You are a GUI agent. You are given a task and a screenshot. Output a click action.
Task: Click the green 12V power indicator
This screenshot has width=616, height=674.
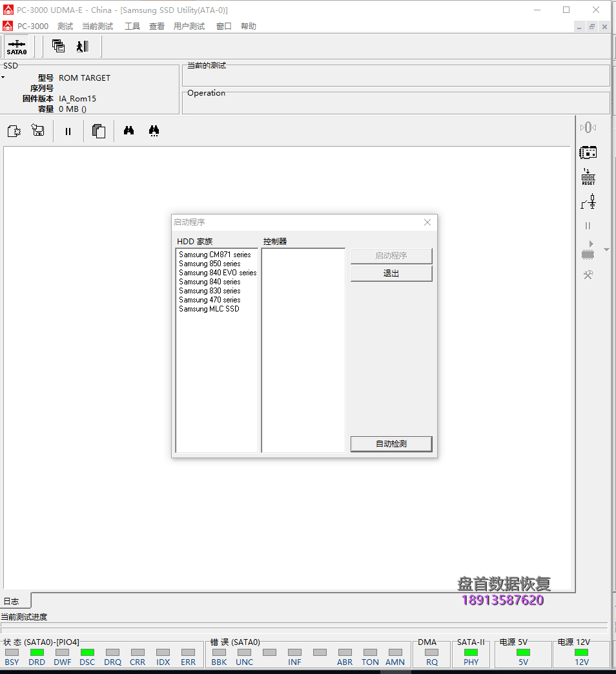582,653
